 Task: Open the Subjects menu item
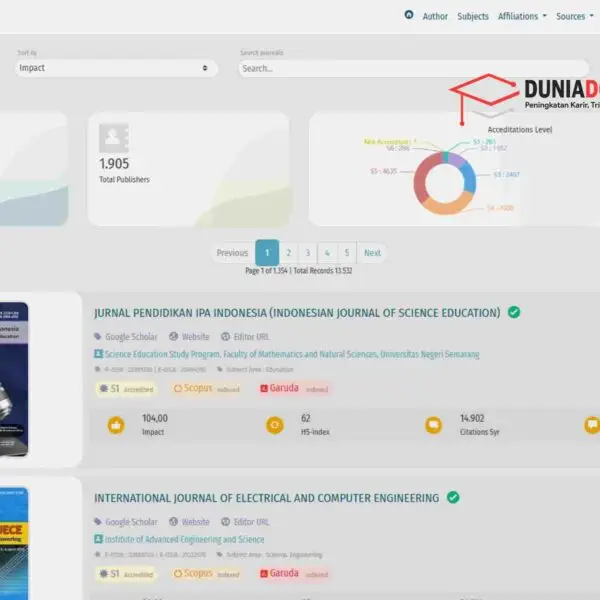(x=473, y=16)
